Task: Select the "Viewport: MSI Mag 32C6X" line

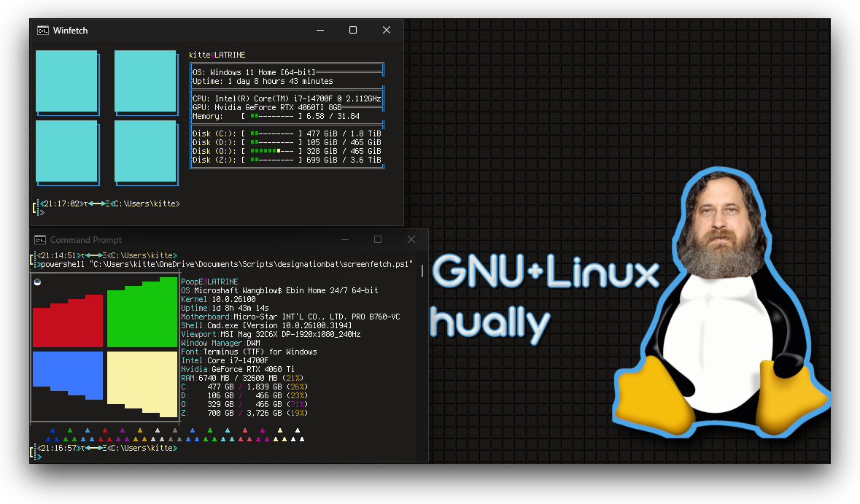Action: 271,335
